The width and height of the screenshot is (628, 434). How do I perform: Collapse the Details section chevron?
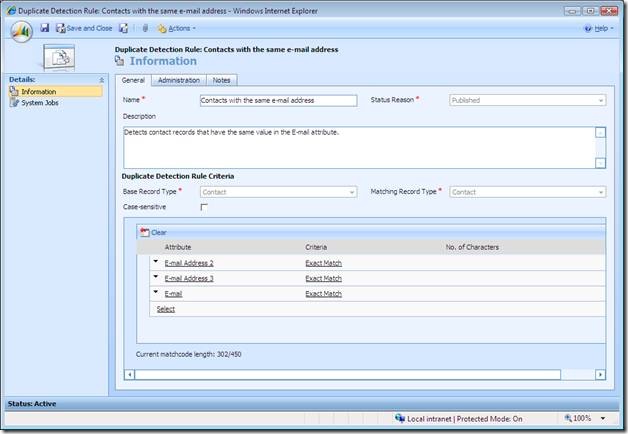coord(101,79)
